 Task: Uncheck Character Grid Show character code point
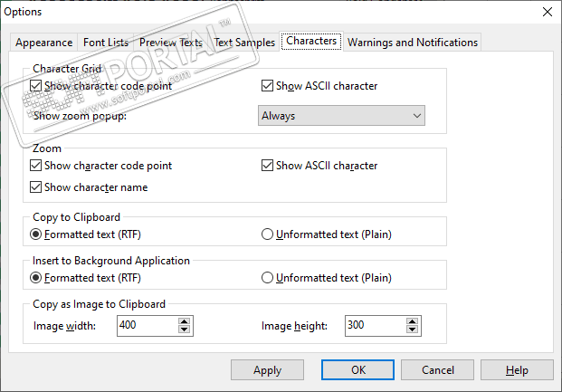click(36, 86)
